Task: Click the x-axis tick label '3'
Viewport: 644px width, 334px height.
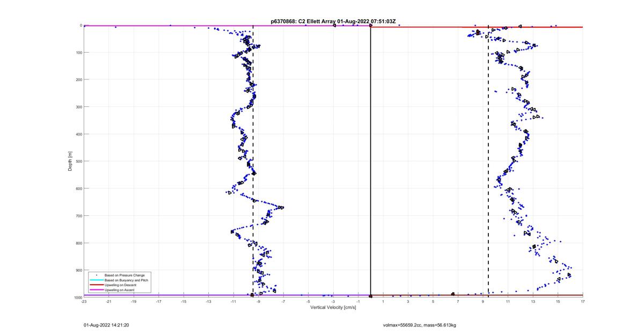Action: click(408, 302)
